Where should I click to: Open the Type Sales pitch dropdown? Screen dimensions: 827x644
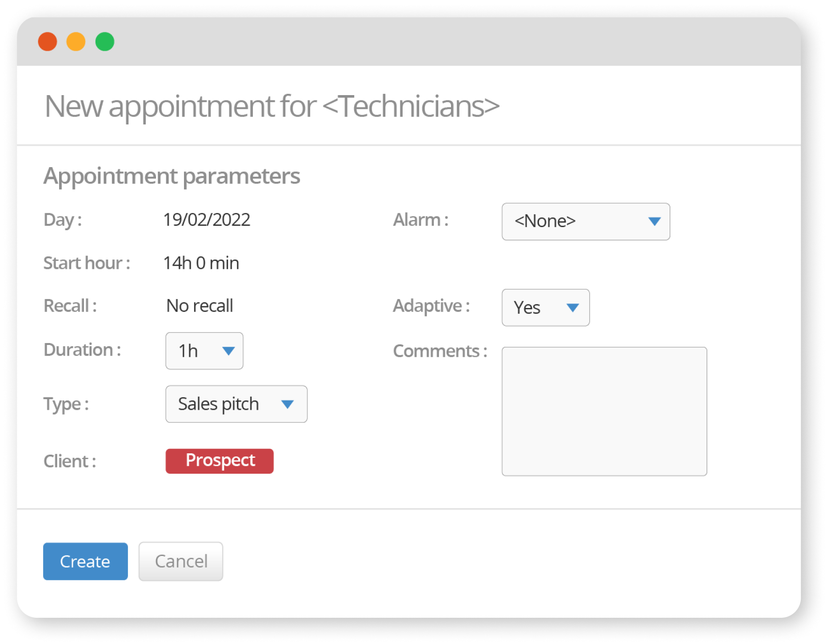tap(236, 404)
